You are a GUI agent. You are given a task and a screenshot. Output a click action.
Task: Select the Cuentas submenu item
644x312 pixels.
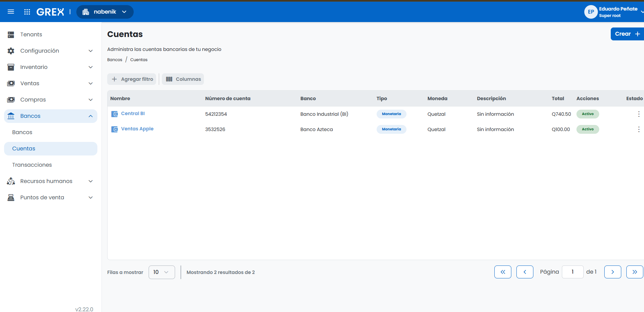[51, 149]
